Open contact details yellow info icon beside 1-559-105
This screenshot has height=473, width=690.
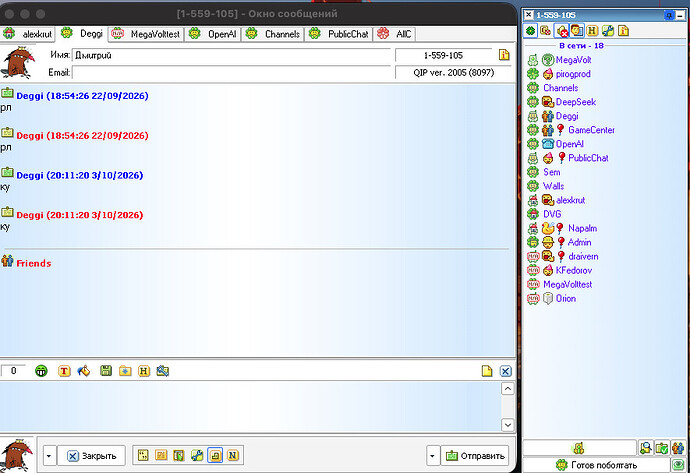504,55
